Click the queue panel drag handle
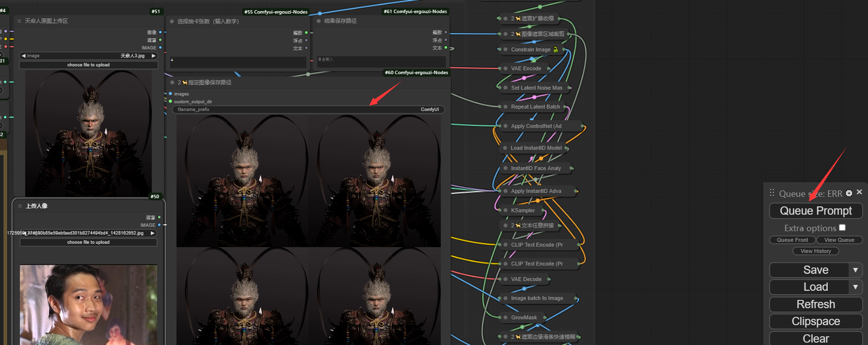Screen dimensions: 868x345 point(772,193)
